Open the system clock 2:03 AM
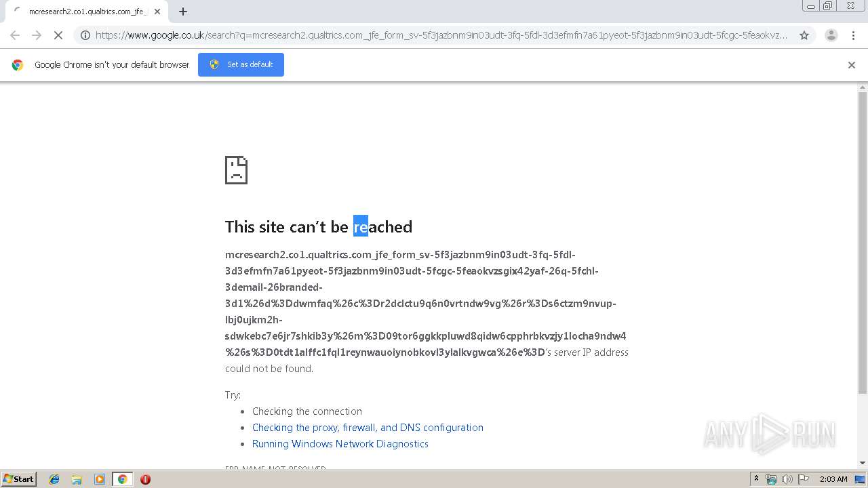This screenshot has width=868, height=488. pyautogui.click(x=833, y=479)
